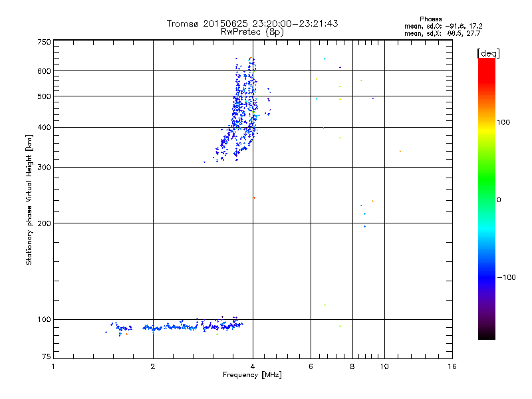
Task: Click y-axis tick label '200'
Action: point(44,223)
